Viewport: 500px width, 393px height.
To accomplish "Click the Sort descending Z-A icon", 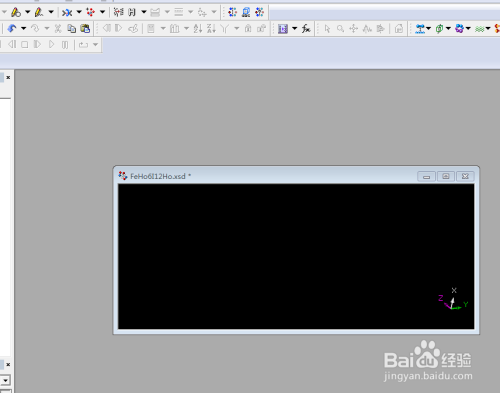I will tap(211, 29).
